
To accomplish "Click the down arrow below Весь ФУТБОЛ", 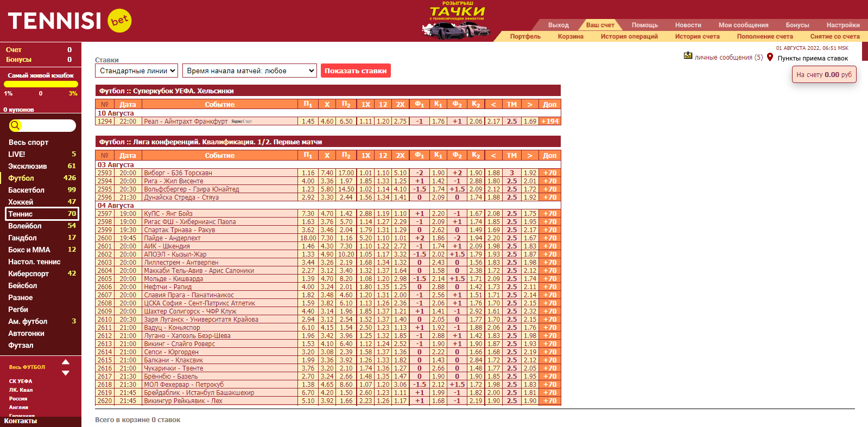I will [x=66, y=373].
